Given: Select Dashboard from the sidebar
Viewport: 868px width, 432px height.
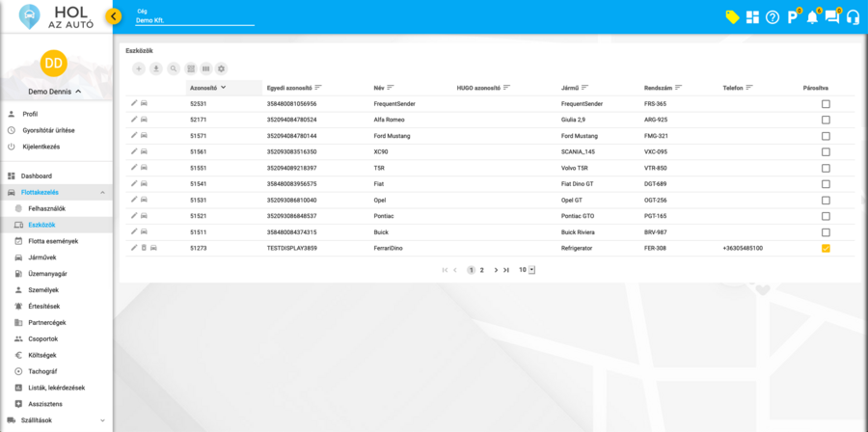Looking at the screenshot, I should (x=37, y=176).
